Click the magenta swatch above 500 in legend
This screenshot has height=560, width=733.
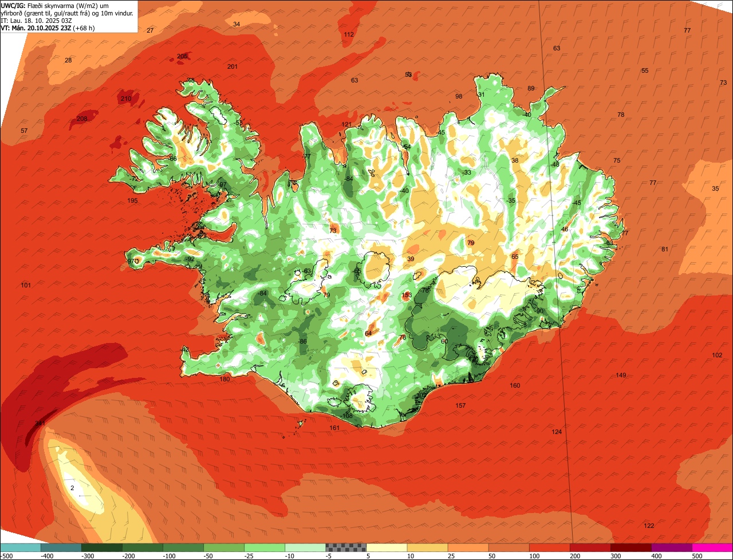713,547
